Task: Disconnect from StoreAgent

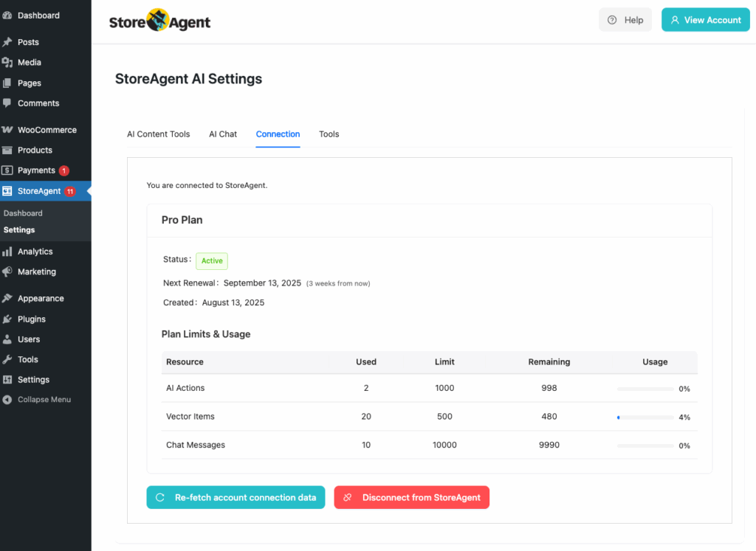Action: (x=412, y=498)
